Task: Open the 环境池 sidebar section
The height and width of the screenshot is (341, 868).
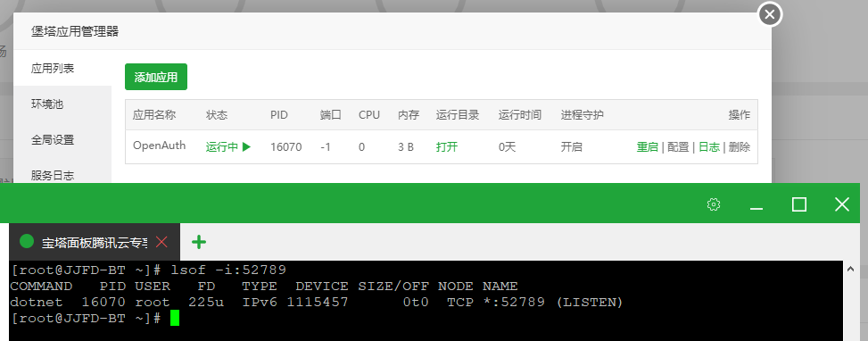Action: (x=62, y=104)
